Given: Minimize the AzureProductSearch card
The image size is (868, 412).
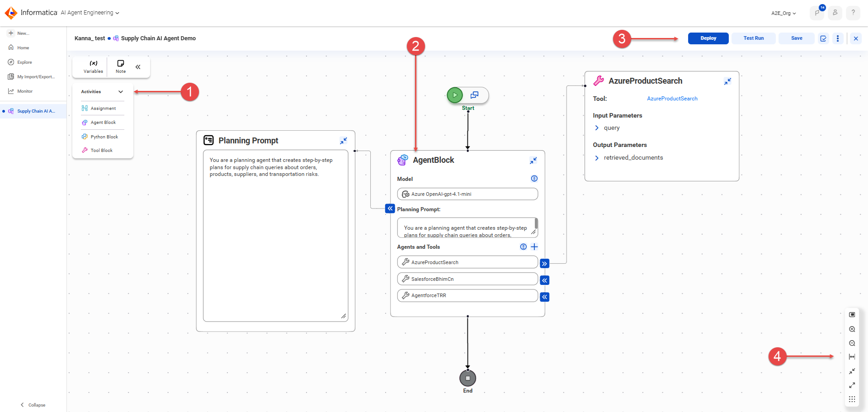Looking at the screenshot, I should [x=727, y=81].
